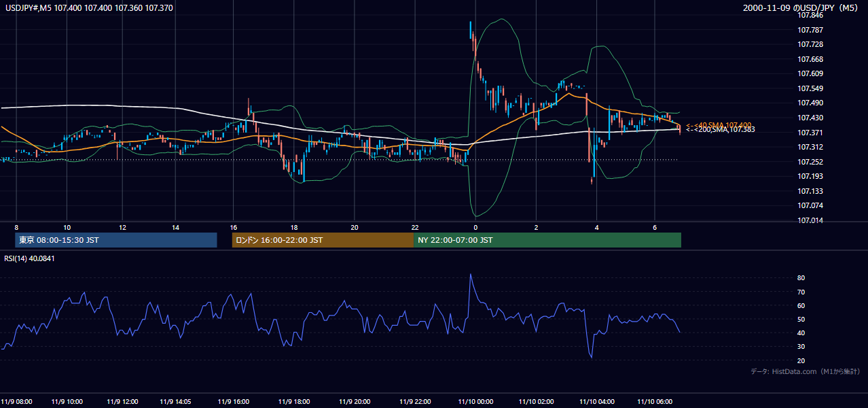This screenshot has height=408, width=868.
Task: Click hour label 12 below the price chart
Action: [x=122, y=227]
